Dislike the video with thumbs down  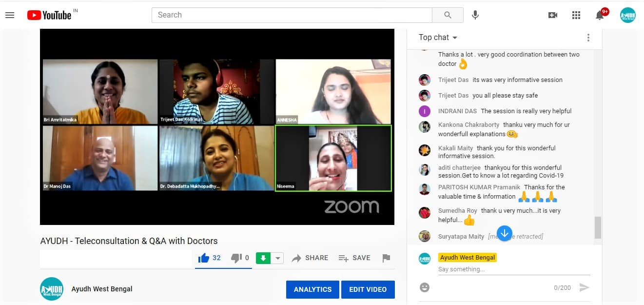[236, 258]
